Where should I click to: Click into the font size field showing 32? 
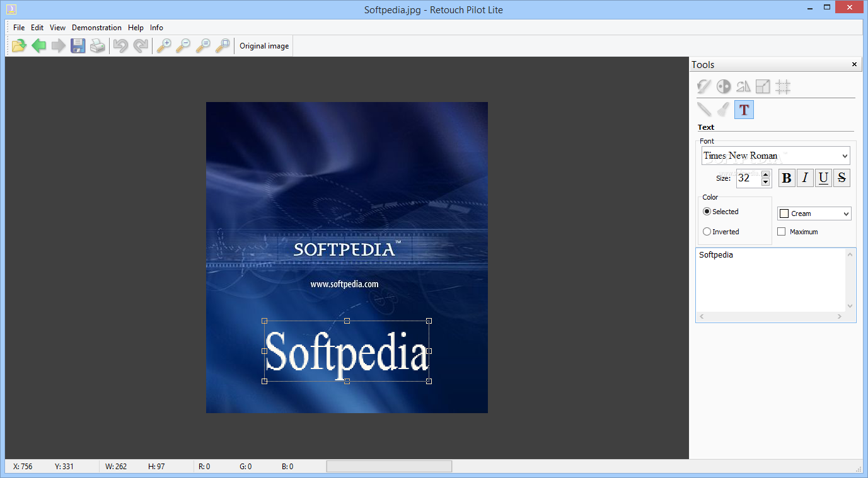coord(748,178)
